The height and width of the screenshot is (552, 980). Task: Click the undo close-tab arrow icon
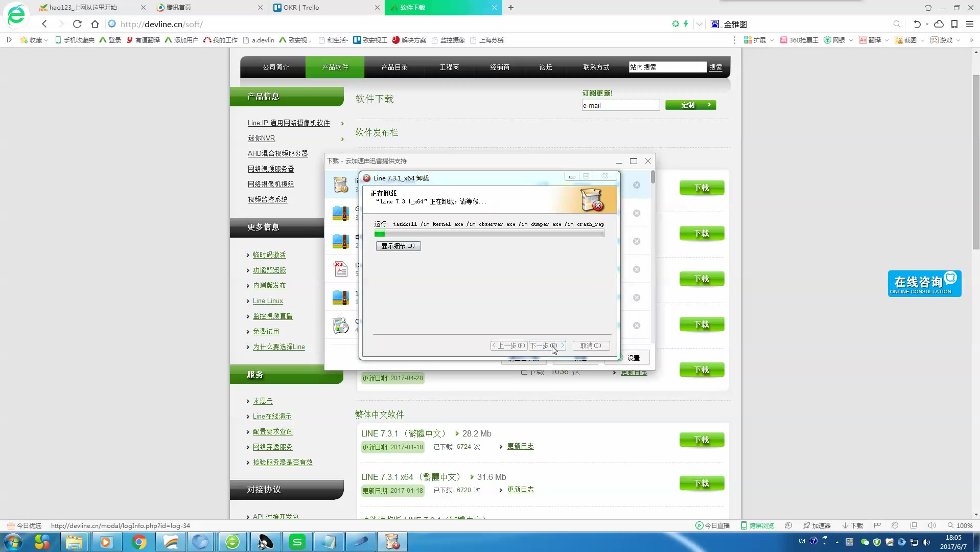pyautogui.click(x=917, y=24)
